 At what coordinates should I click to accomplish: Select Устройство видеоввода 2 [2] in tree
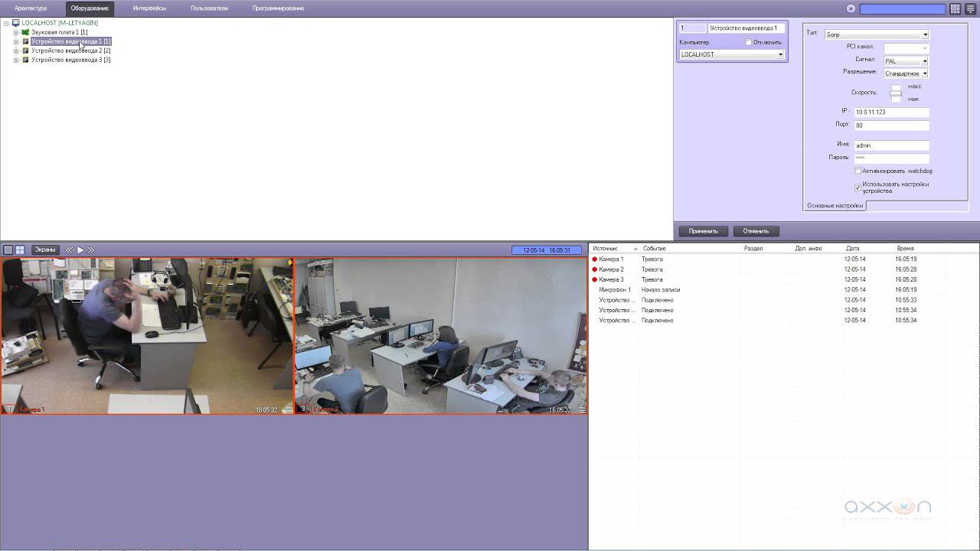pos(70,51)
